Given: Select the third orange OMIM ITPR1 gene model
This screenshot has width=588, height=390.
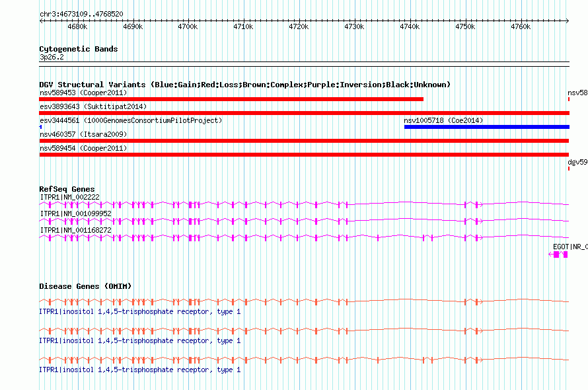Looking at the screenshot, I should pyautogui.click(x=304, y=360).
